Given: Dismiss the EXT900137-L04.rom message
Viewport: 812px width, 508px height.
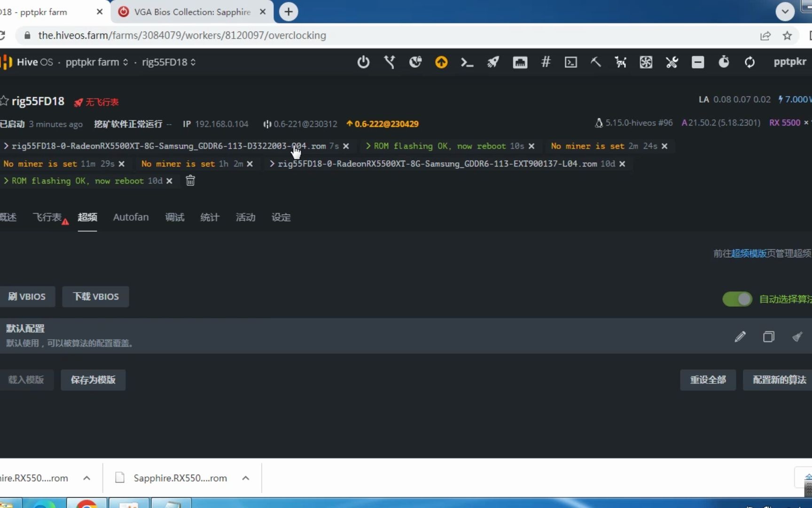Looking at the screenshot, I should tap(622, 164).
